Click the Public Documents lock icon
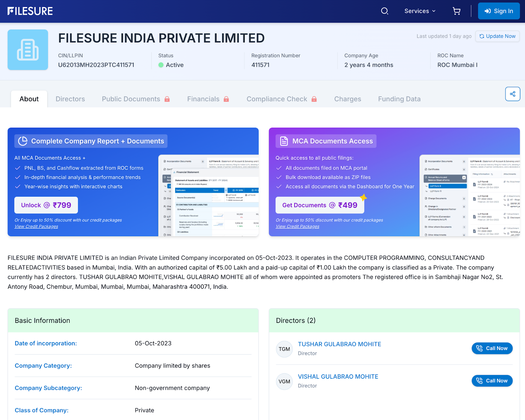This screenshot has width=525, height=420. (167, 99)
